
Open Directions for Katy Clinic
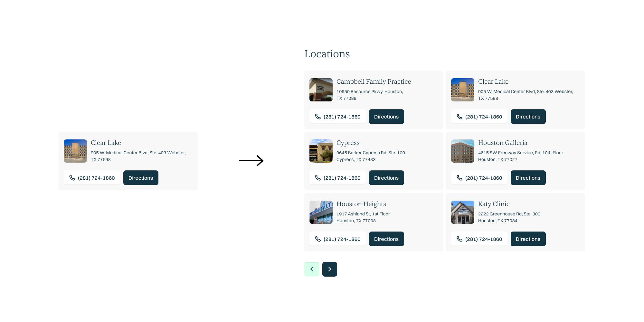(x=528, y=239)
